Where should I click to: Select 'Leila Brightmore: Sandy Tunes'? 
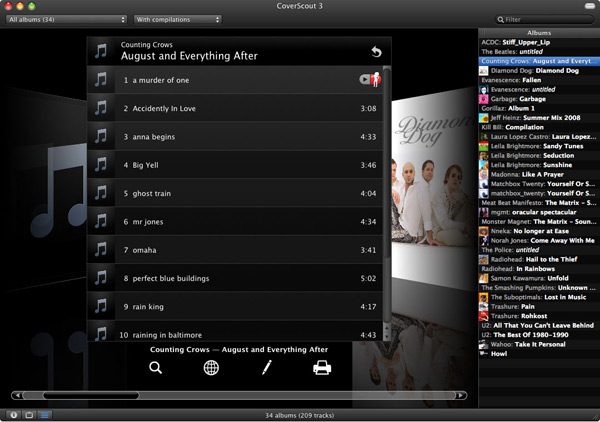[x=539, y=146]
